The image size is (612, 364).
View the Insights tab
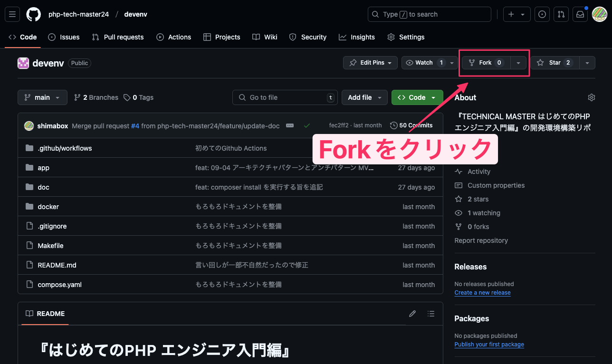pos(357,37)
